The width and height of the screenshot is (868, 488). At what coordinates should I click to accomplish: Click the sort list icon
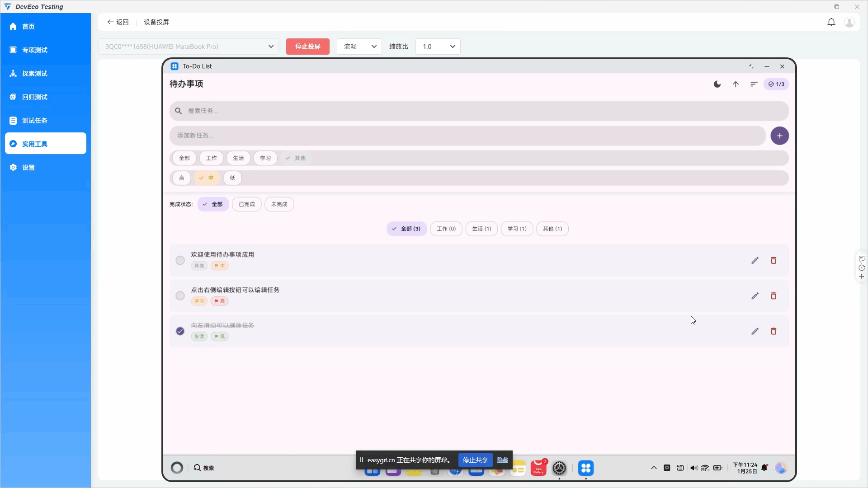click(754, 84)
